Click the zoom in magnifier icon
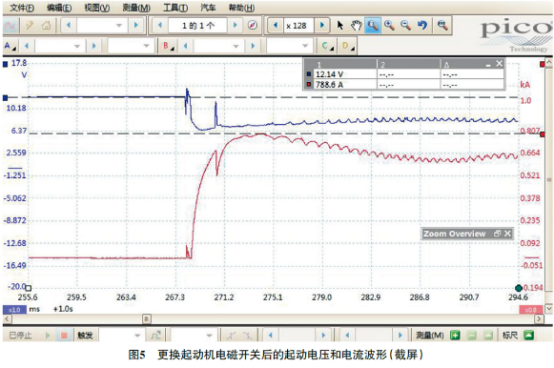 click(389, 25)
